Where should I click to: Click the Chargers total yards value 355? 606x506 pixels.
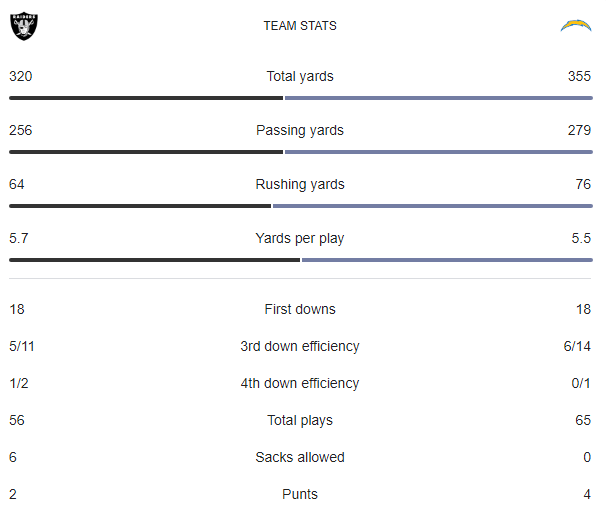click(579, 76)
